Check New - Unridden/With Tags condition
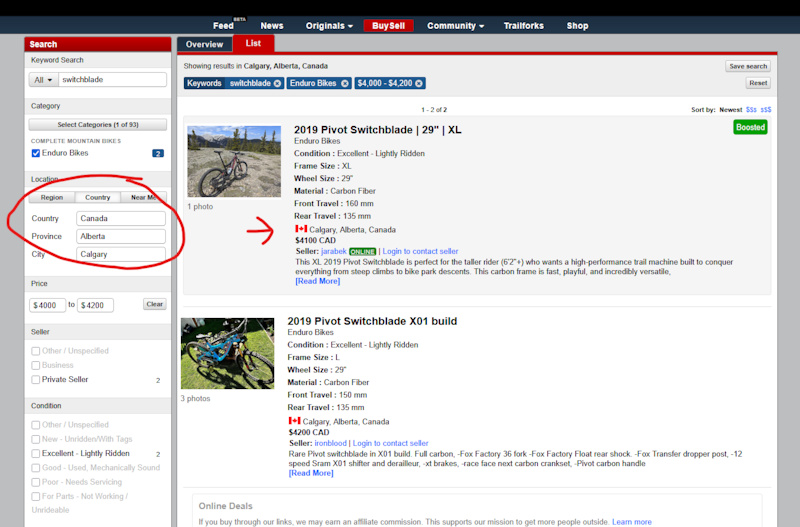800x527 pixels. pyautogui.click(x=36, y=439)
